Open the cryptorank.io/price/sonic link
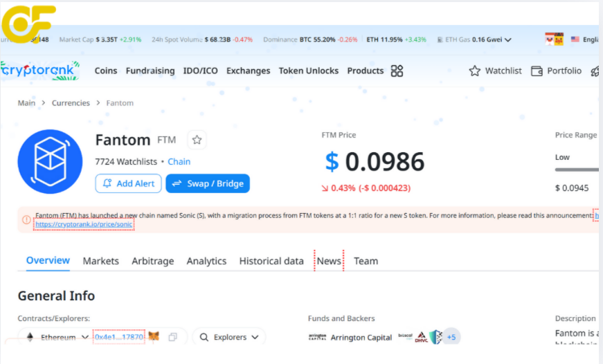Screen dimensions: 603x364 [x=84, y=224]
